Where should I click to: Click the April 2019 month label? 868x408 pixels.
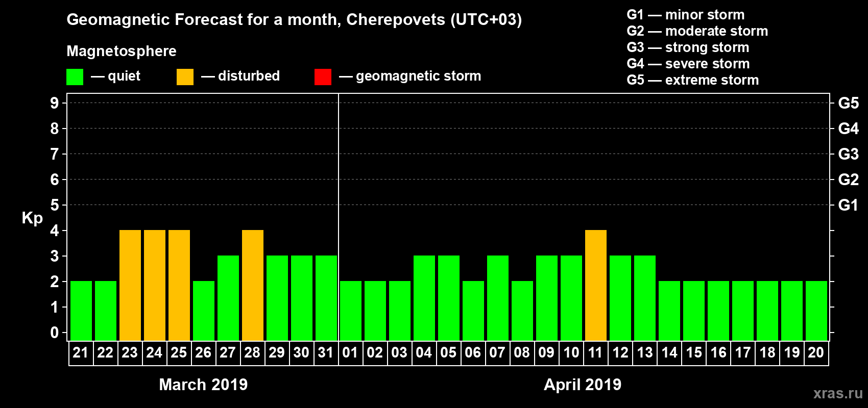(x=583, y=385)
